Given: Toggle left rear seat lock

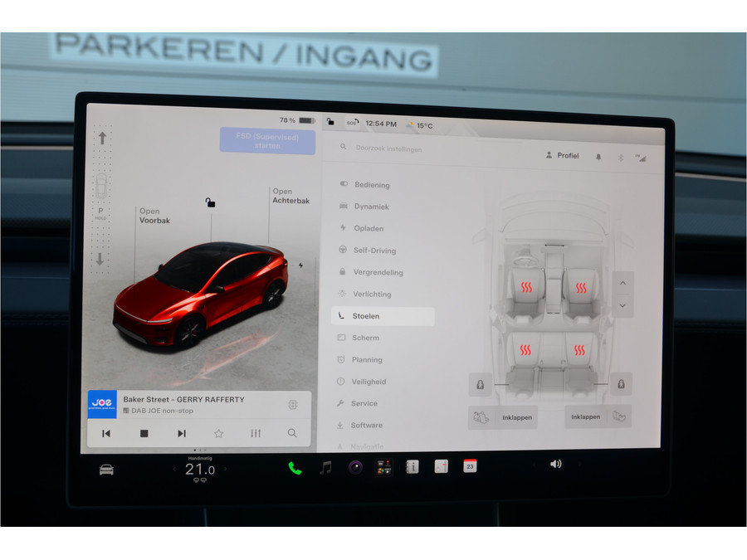Looking at the screenshot, I should click(481, 384).
